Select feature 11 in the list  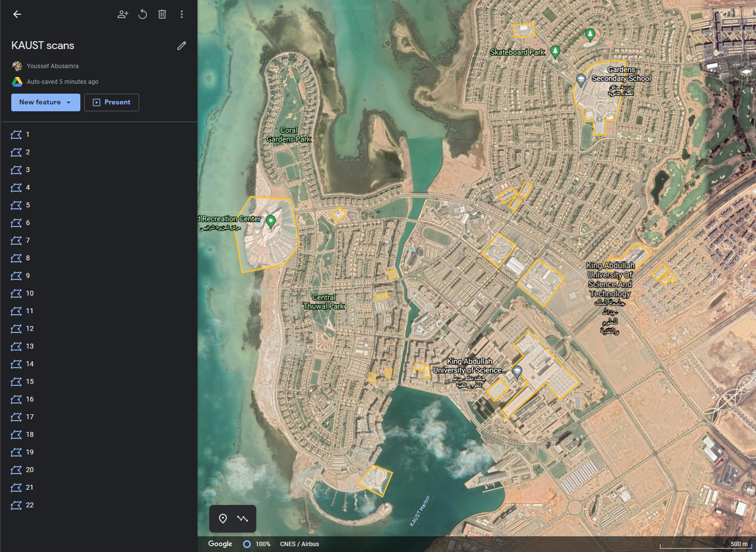[x=99, y=311]
